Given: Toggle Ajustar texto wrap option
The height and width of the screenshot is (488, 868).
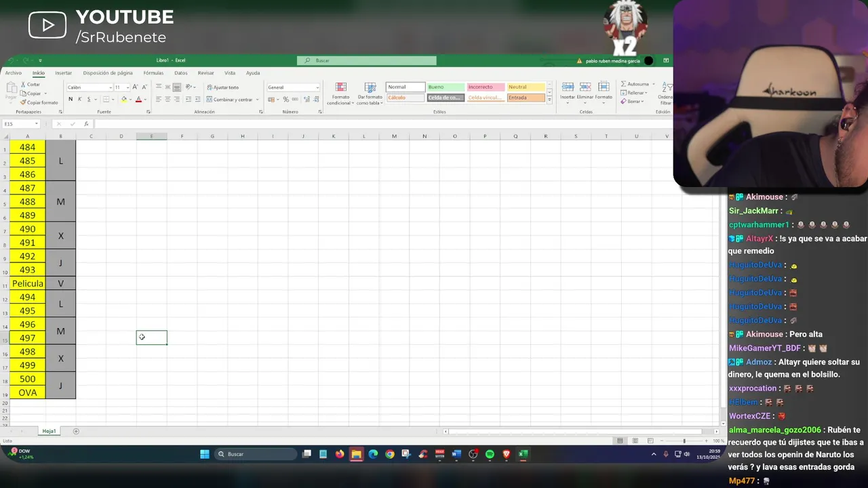Looking at the screenshot, I should click(222, 87).
